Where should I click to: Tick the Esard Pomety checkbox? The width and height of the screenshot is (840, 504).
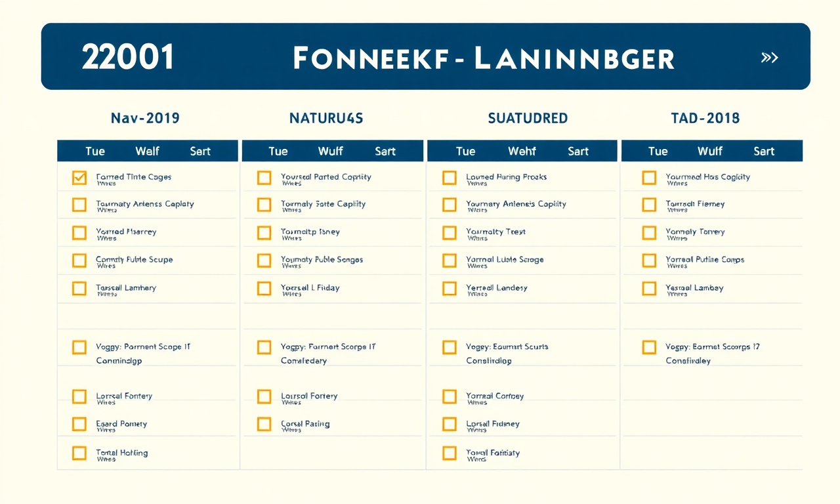79,424
